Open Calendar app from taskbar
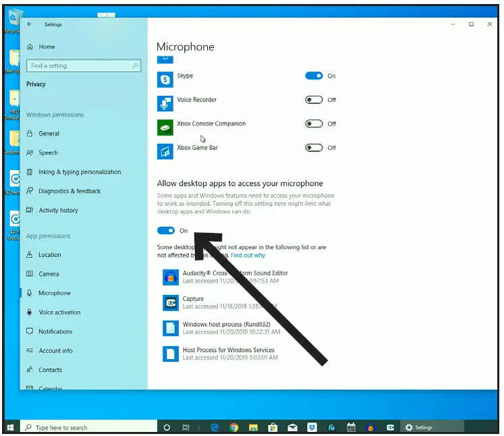This screenshot has width=504, height=436. [x=351, y=427]
